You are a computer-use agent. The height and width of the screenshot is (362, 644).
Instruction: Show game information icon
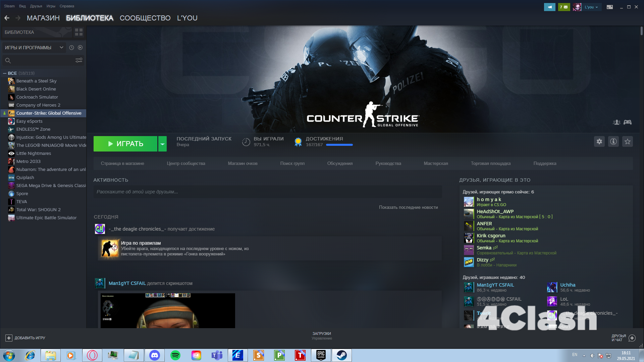pos(613,141)
